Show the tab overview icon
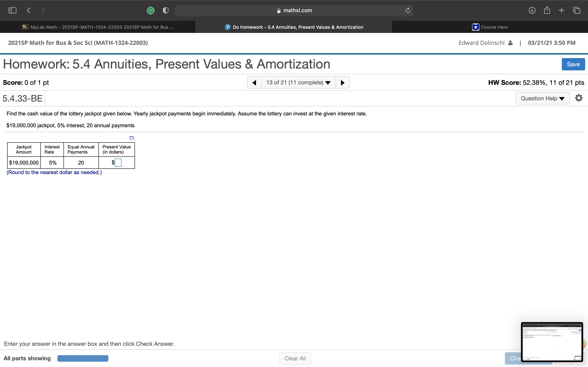The image size is (588, 367). (577, 10)
